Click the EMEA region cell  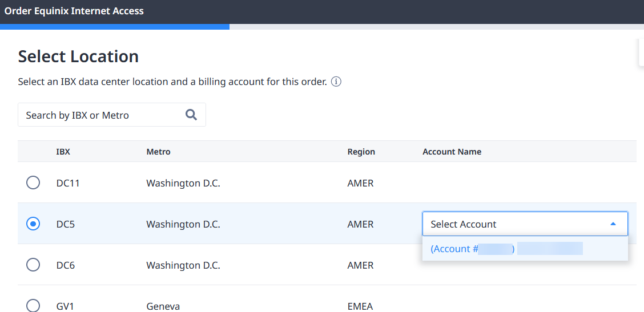360,306
